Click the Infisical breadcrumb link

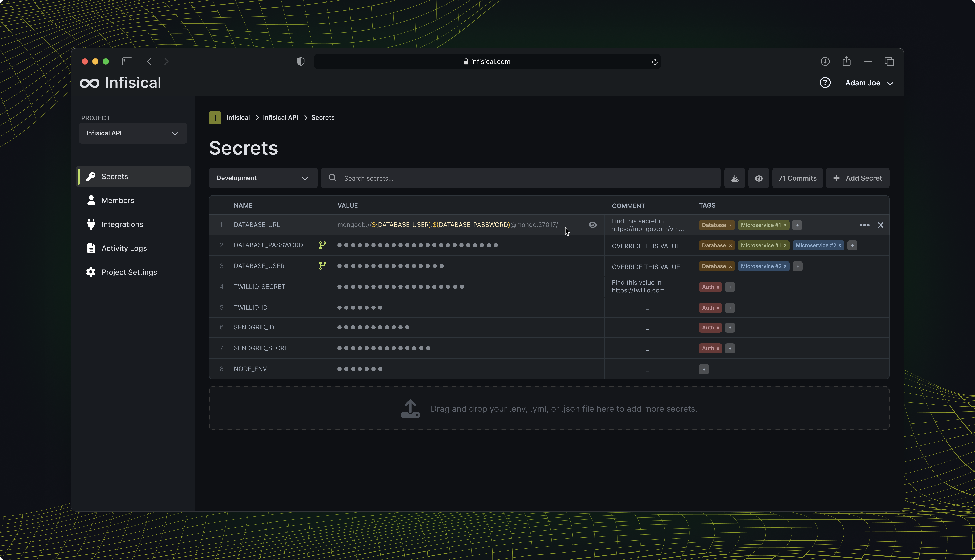[238, 118]
